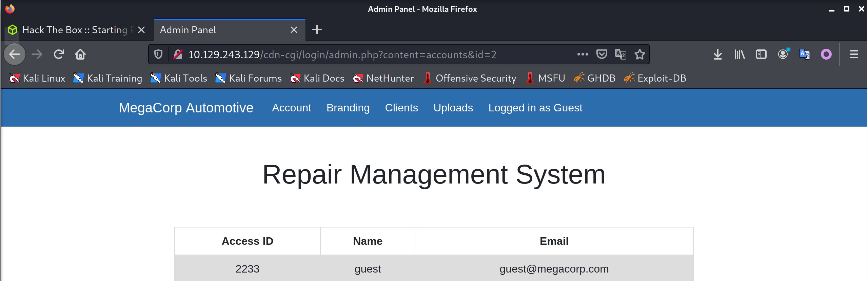The image size is (868, 281).
Task: Open tracking protection shield info
Action: pos(158,54)
